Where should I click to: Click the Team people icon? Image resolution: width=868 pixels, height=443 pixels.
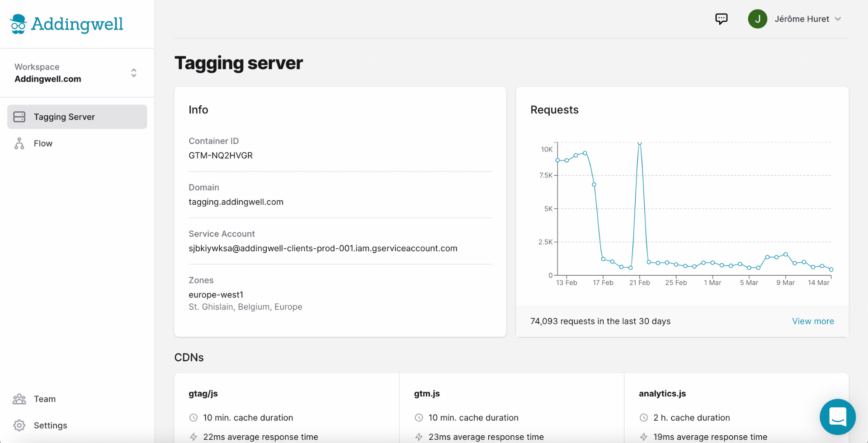(19, 399)
